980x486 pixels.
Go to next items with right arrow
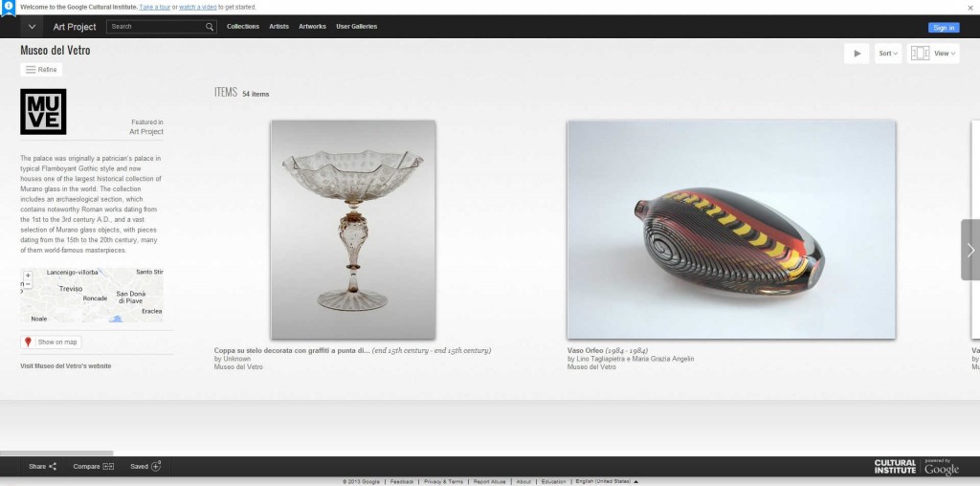(x=970, y=250)
